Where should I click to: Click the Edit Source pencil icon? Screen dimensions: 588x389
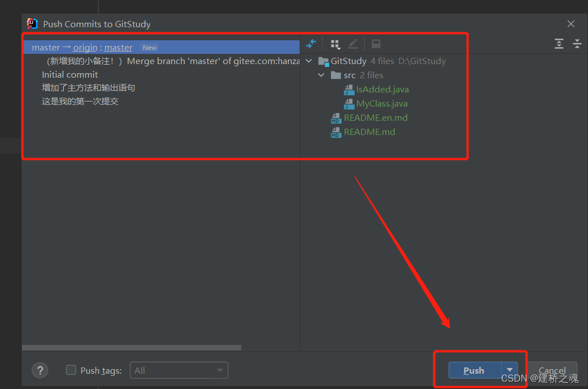point(353,44)
